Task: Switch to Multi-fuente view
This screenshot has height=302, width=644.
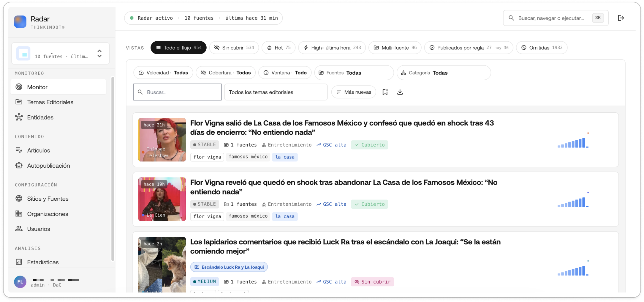Action: 395,48
